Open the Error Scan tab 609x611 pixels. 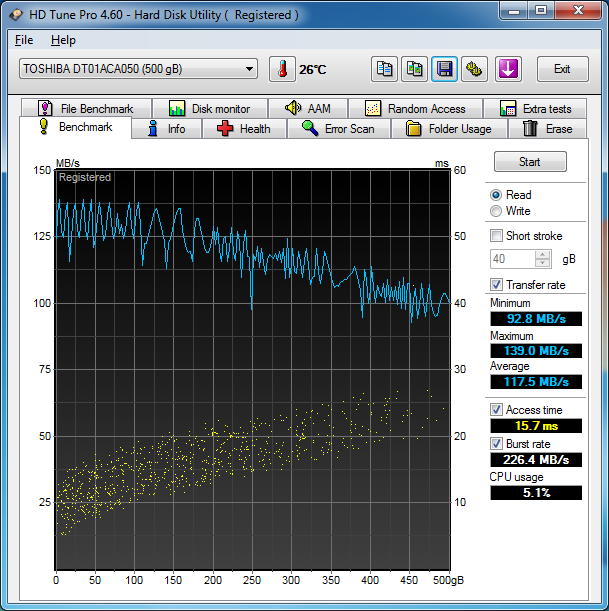coord(339,129)
